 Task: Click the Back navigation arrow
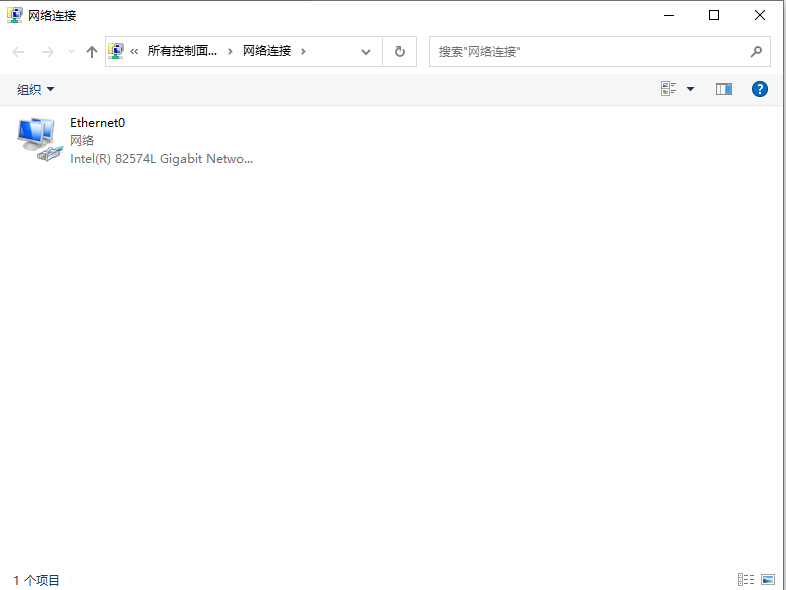(x=19, y=52)
